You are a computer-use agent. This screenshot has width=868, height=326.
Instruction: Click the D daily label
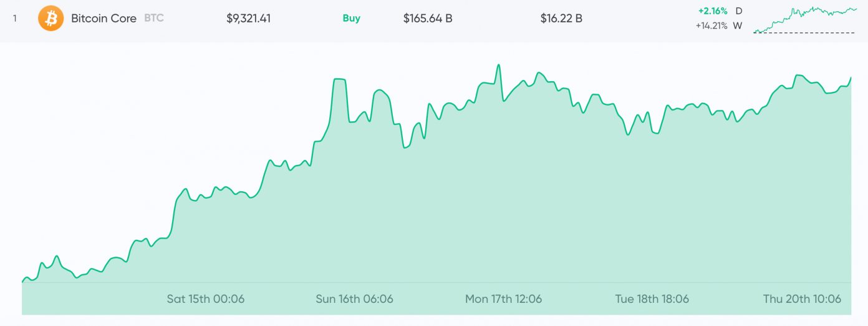(739, 11)
